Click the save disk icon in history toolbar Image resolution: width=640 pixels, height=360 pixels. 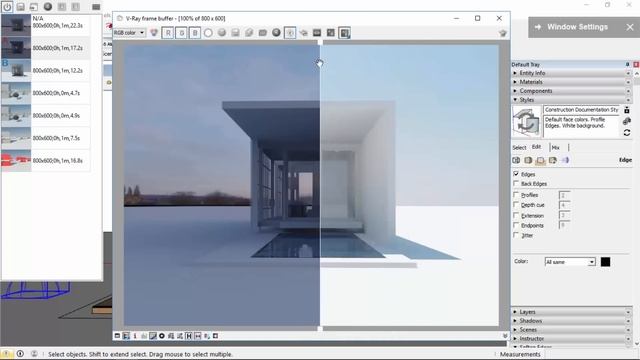click(20, 7)
